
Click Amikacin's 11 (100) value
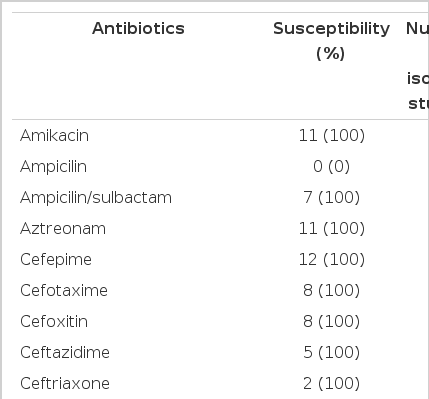pos(332,135)
